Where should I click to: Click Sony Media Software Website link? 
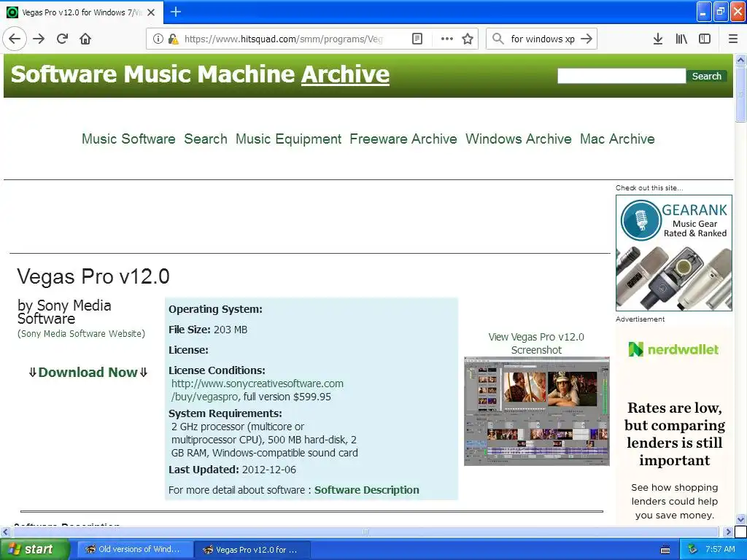point(82,333)
